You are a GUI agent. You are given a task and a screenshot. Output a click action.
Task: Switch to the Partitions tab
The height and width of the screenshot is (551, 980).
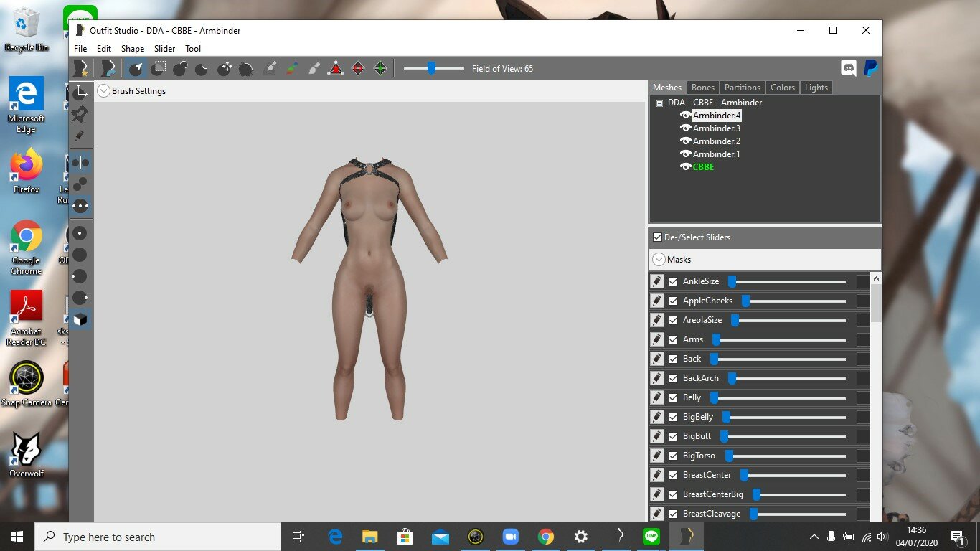pos(742,88)
